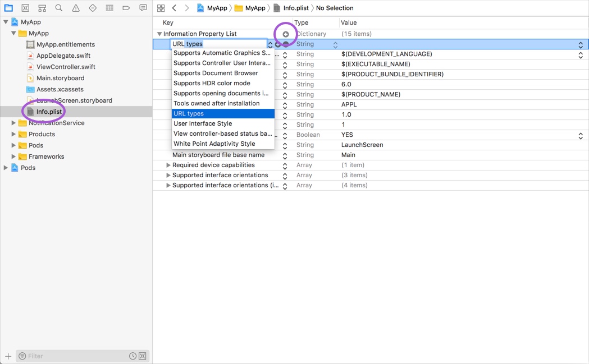Choose View controller-based status ba... option
Screen dimensions: 589x364
pos(223,133)
